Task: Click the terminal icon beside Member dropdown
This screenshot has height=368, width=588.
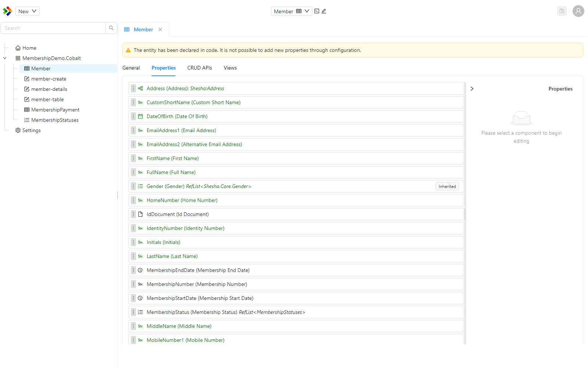Action: (x=317, y=11)
